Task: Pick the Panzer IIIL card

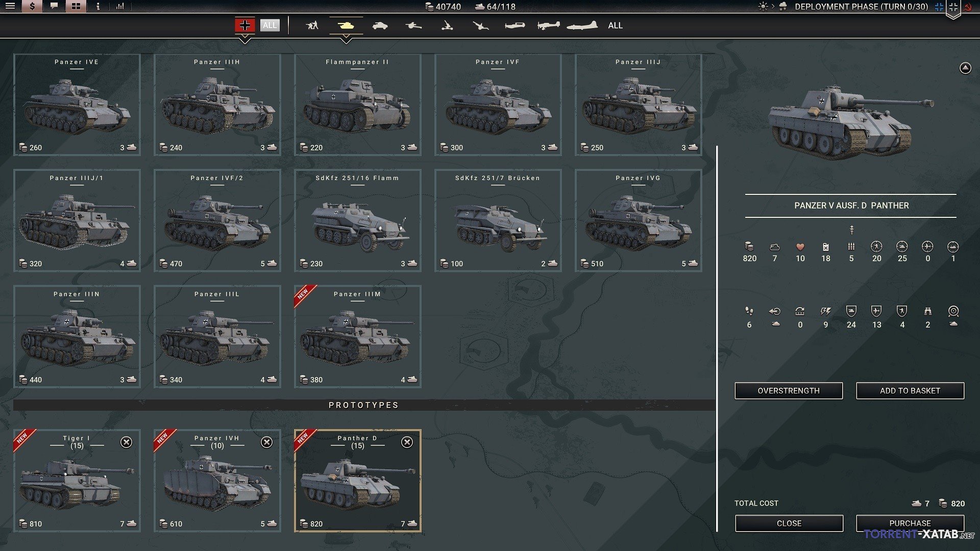Action: [x=217, y=336]
